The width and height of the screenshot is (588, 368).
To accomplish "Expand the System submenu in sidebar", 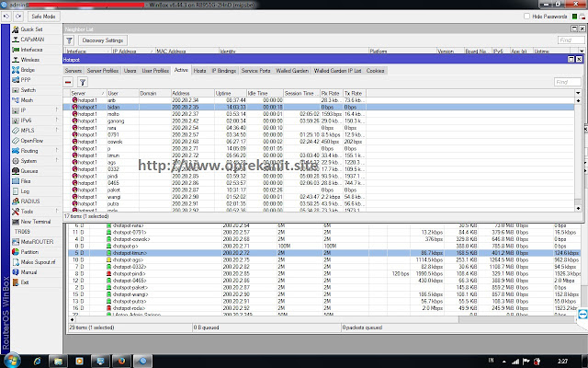I will click(57, 161).
